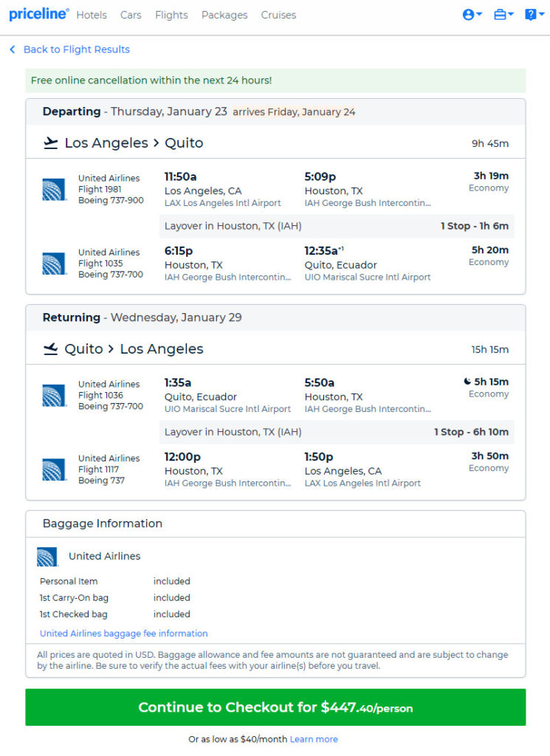Click the Priceline logo

[x=39, y=14]
